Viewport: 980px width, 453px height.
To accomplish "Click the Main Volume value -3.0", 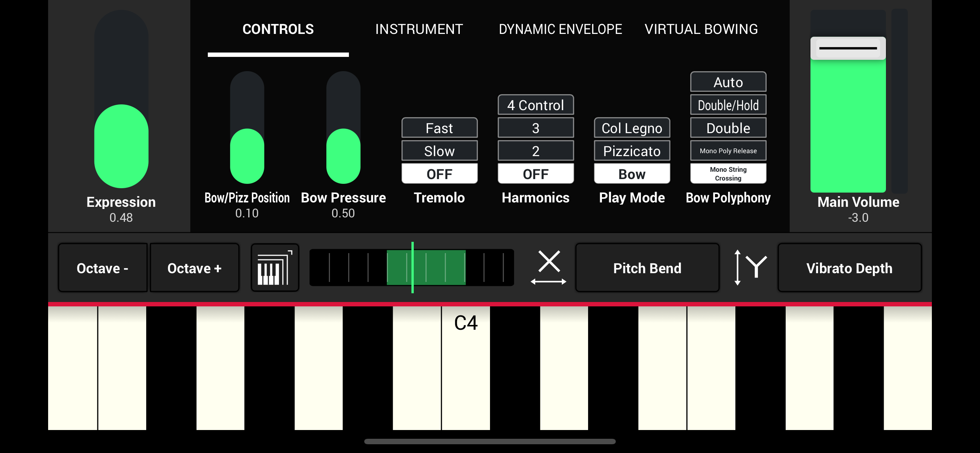I will click(x=858, y=218).
